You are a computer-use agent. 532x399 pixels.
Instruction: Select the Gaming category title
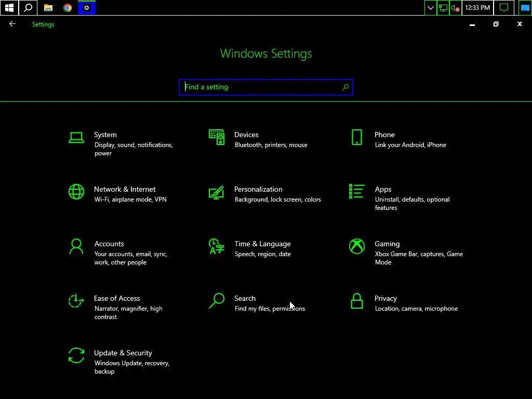coord(387,244)
